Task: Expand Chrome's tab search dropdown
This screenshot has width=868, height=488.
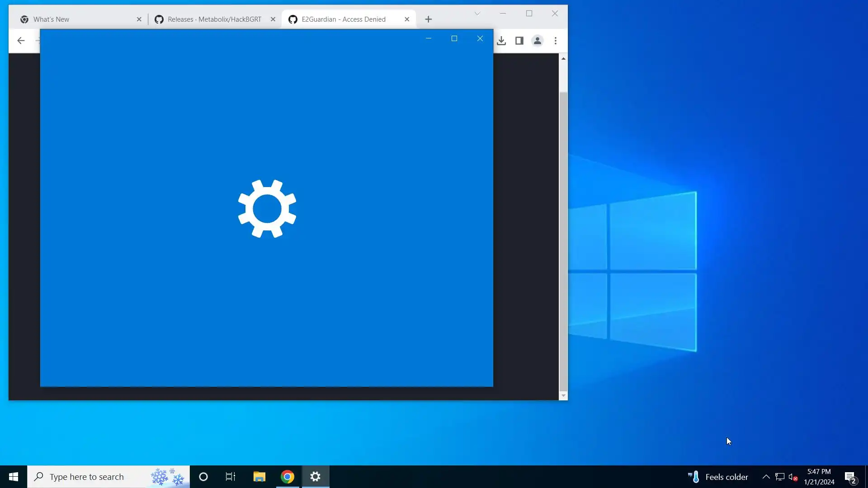Action: 477,14
